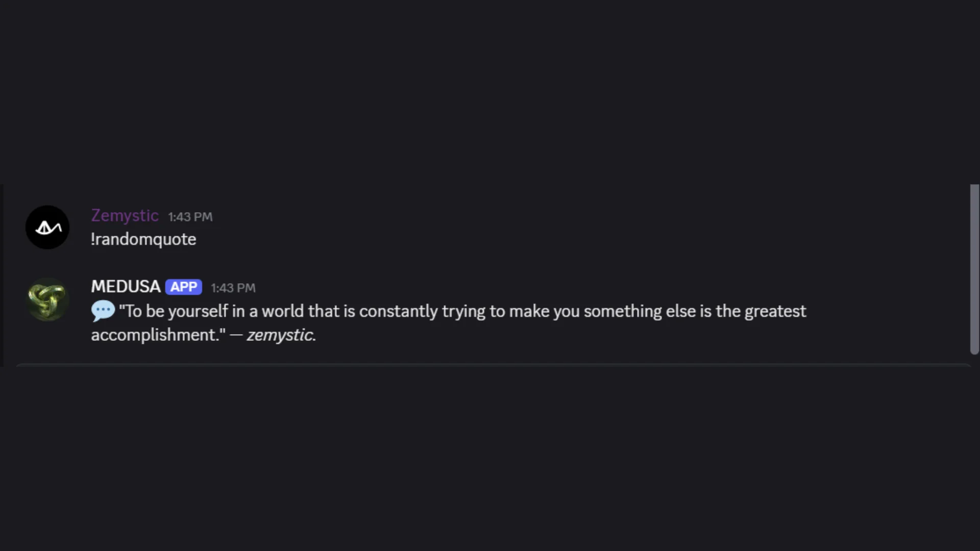The height and width of the screenshot is (551, 980).
Task: Click the MEDUSA username
Action: point(126,287)
